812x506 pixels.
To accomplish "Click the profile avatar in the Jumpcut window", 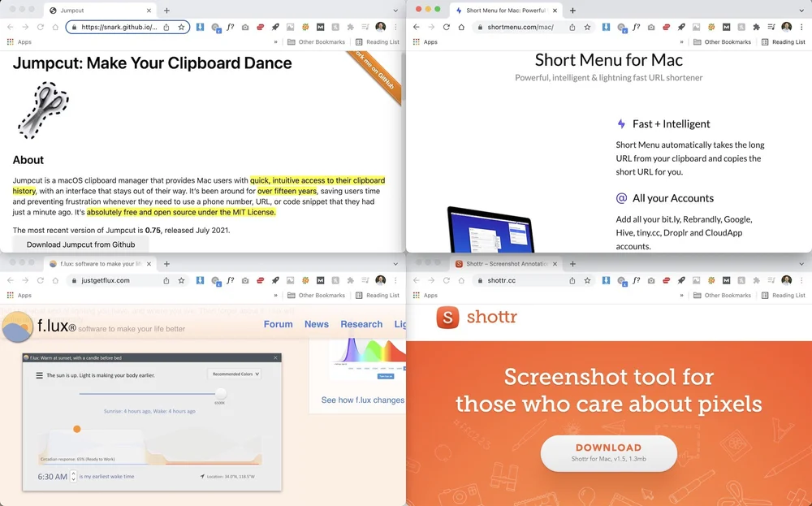I will (x=381, y=27).
